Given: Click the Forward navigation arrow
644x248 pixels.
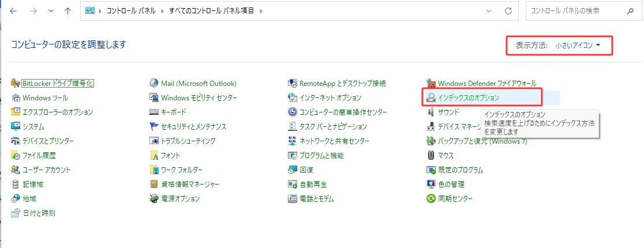Looking at the screenshot, I should point(33,11).
